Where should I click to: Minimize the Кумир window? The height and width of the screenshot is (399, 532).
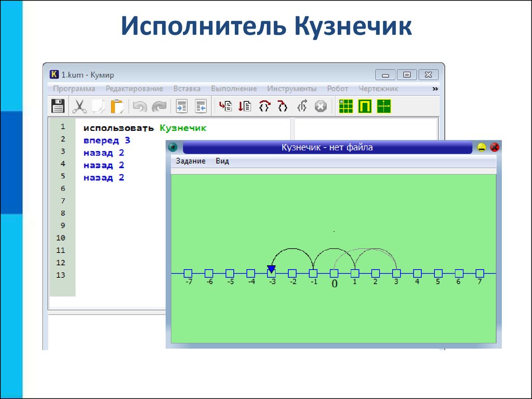[x=385, y=75]
